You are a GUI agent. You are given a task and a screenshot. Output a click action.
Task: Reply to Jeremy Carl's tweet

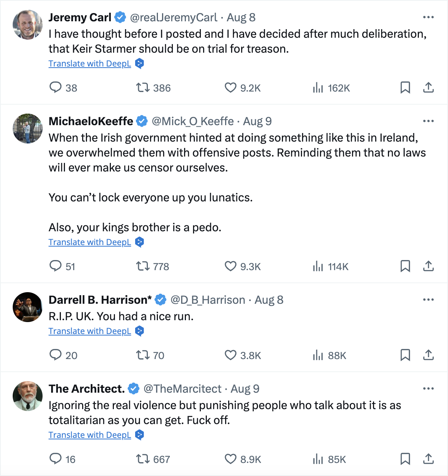56,87
